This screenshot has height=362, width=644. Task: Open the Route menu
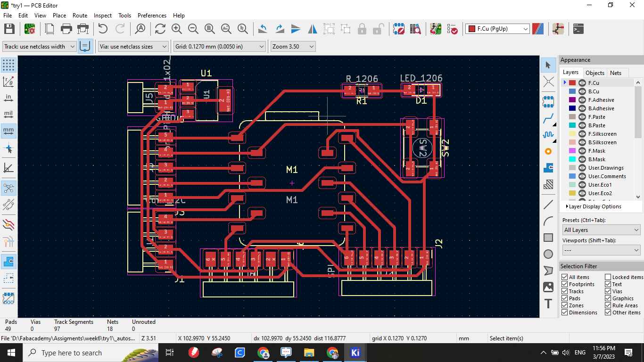pos(80,16)
